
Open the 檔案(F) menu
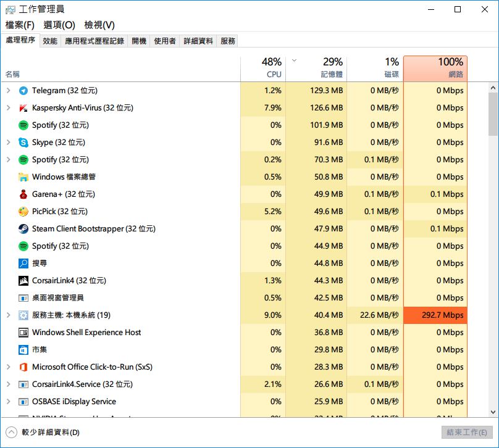coord(20,25)
